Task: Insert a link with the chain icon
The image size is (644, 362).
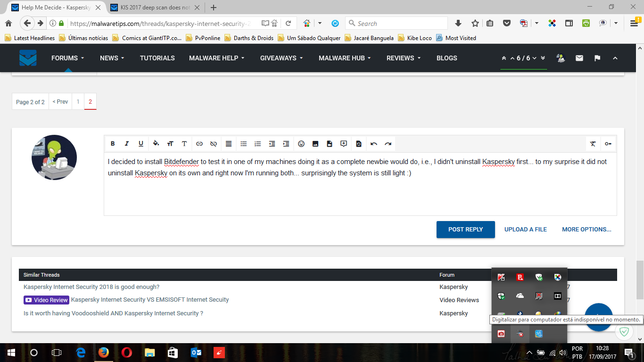Action: pos(199,144)
